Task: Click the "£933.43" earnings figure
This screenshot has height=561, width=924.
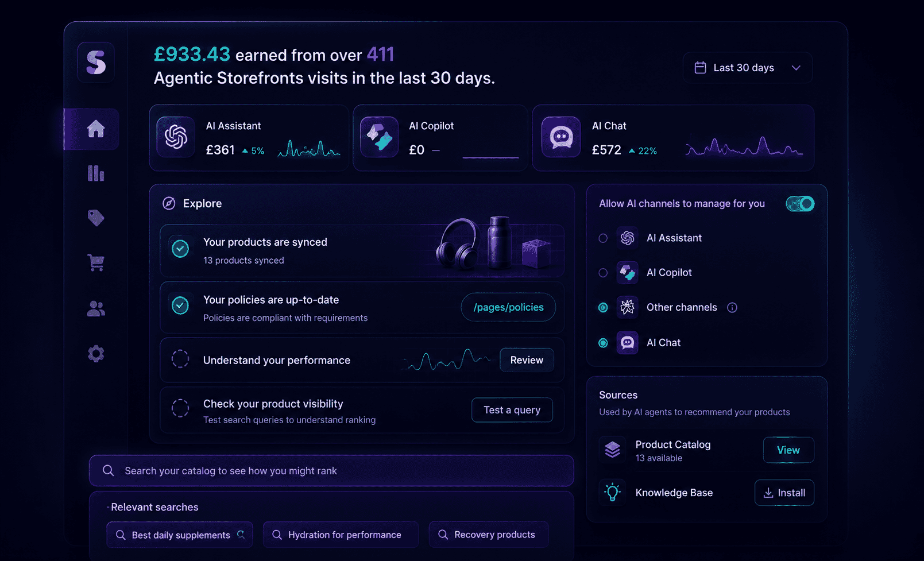Action: coord(192,55)
